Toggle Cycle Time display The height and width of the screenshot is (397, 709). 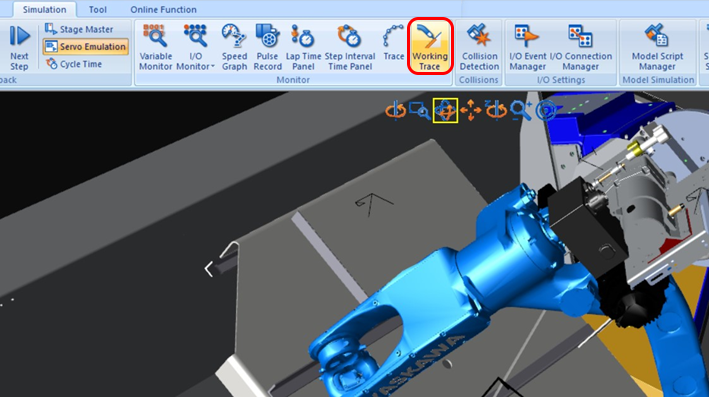74,64
